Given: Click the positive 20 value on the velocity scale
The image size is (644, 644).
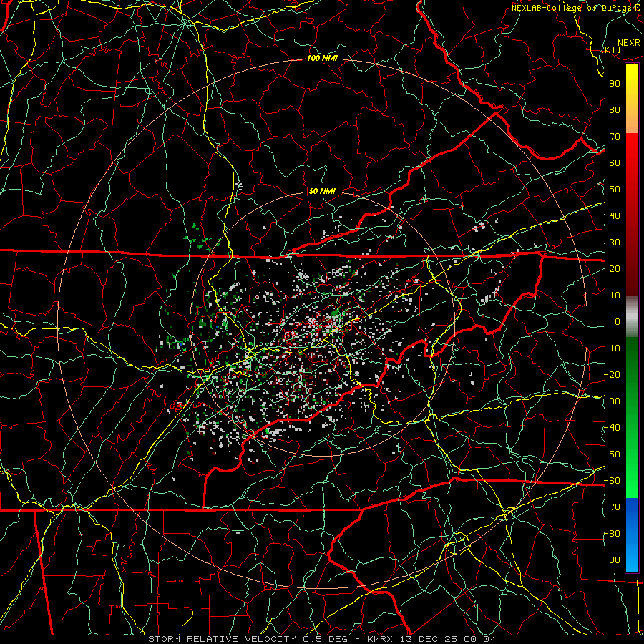Looking at the screenshot, I should (615, 268).
